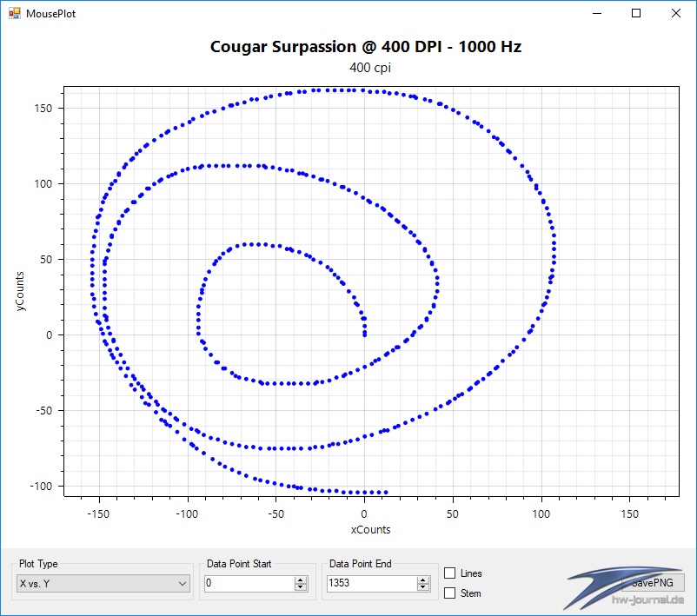This screenshot has width=697, height=616.
Task: Click y-axis tick label 150
Action: coord(43,108)
